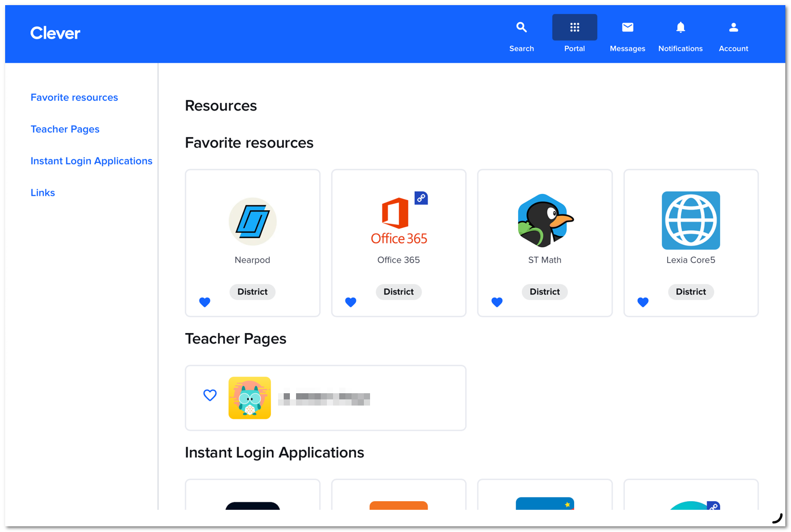Screen dimensions: 791x532
Task: Click the link badge on Office 365
Action: tap(421, 198)
